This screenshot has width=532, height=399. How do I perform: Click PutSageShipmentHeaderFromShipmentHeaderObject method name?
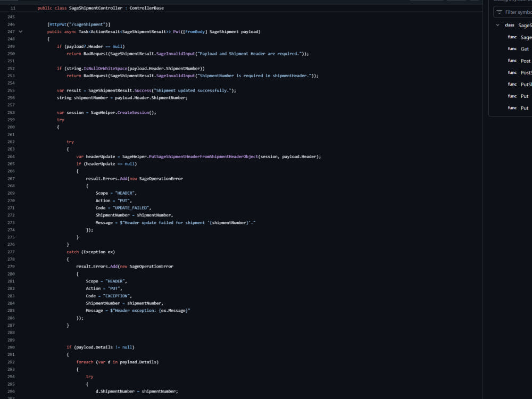[x=204, y=157]
